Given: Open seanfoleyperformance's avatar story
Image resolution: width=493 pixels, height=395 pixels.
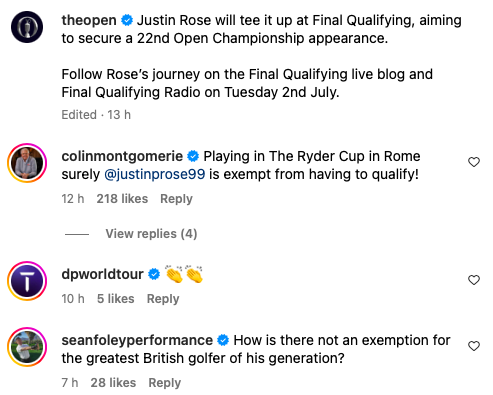Looking at the screenshot, I should 27,347.
